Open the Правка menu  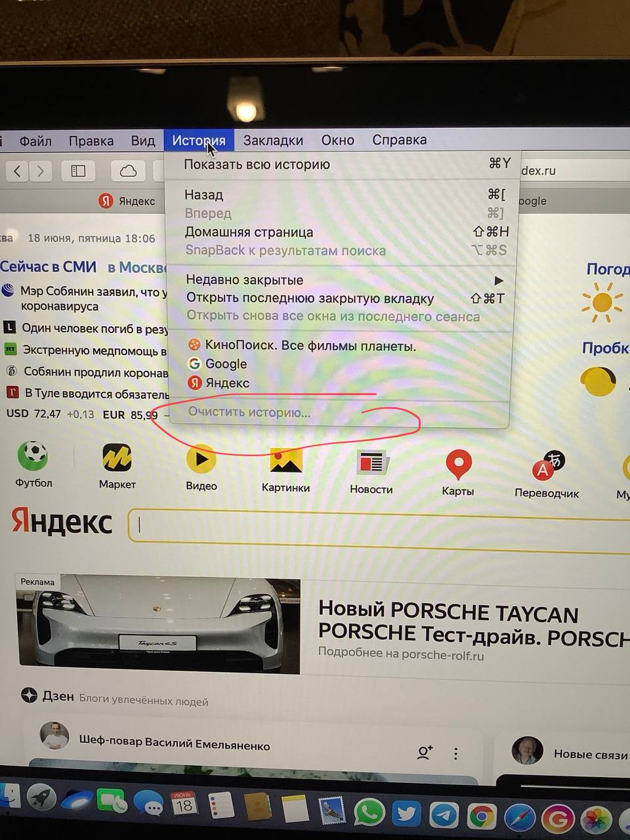tap(91, 141)
